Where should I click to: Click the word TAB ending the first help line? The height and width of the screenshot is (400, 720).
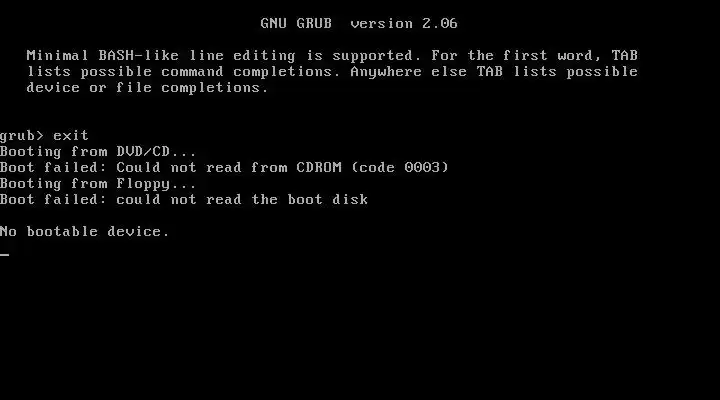point(624,56)
